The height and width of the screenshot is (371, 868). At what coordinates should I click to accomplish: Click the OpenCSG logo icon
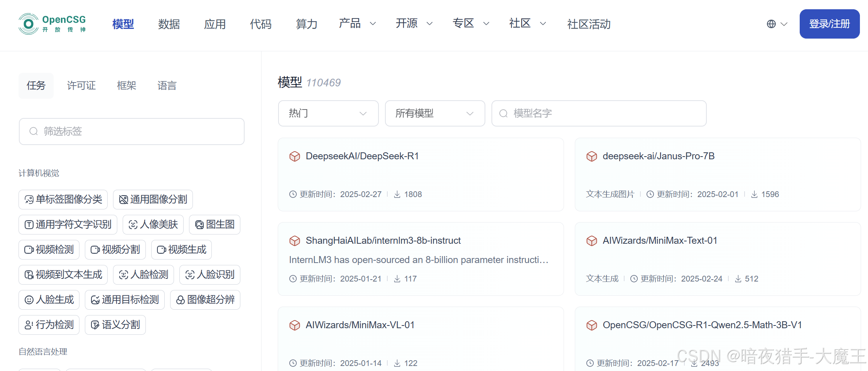tap(29, 24)
